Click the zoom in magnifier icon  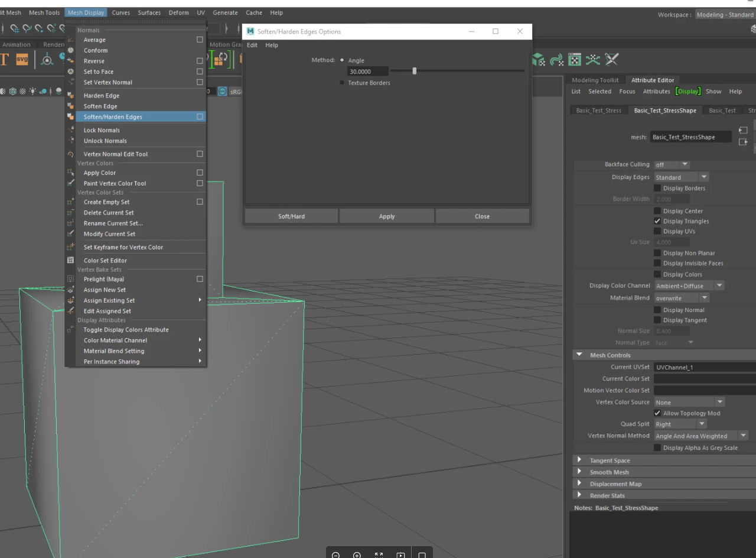click(357, 555)
